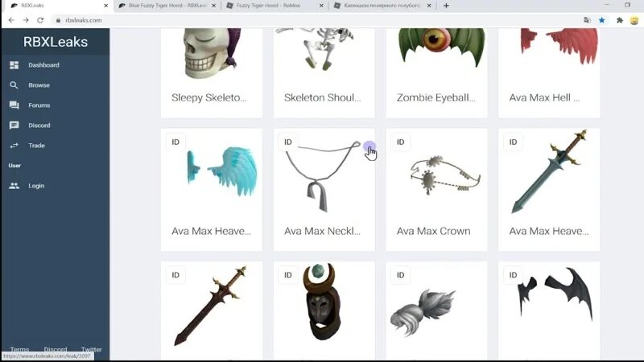
Task: Open the Forums chat icon
Action: tap(14, 105)
